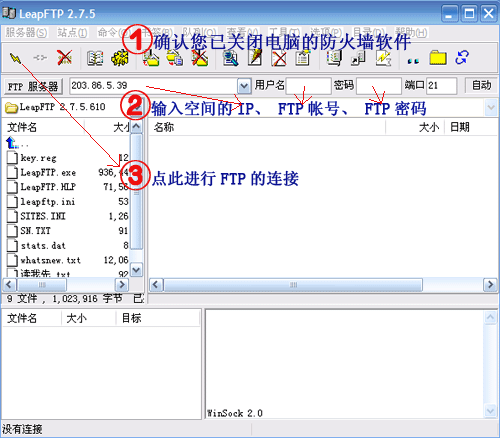Viewport: 500px width, 438px height.
Task: Click log pane scroll up arrow
Action: point(490,317)
